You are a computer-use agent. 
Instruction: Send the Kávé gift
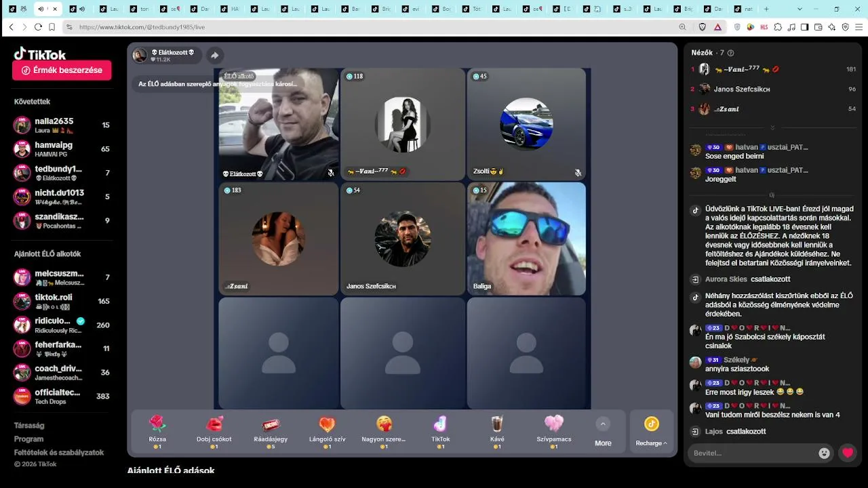[x=497, y=432]
